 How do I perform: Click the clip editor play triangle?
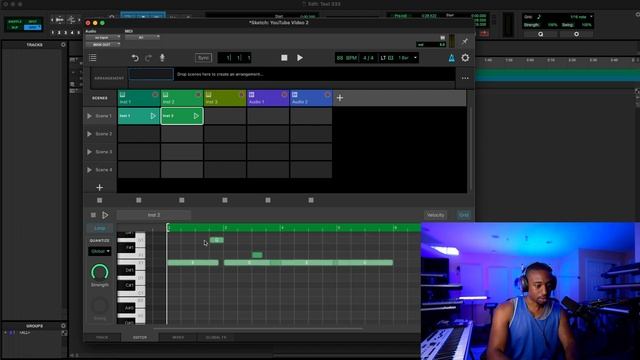point(105,215)
